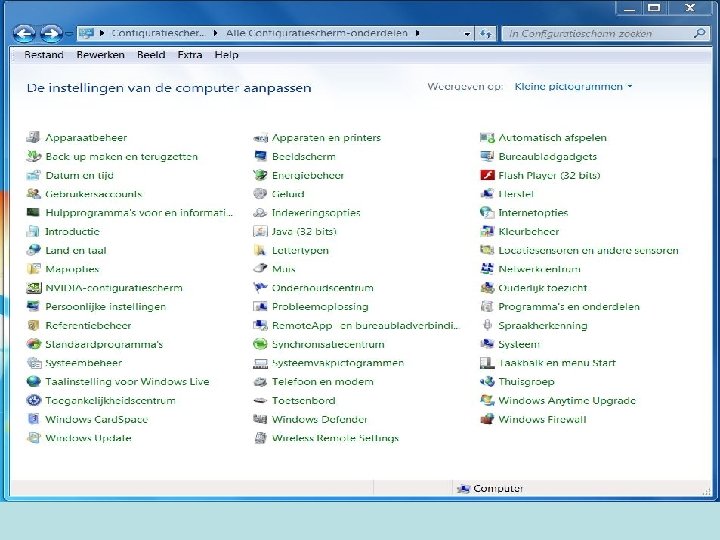Open the Extra menu
720x540 pixels.
point(190,55)
